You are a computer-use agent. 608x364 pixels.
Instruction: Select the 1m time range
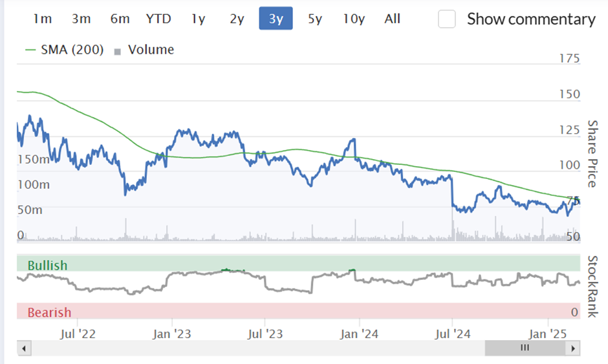(42, 19)
